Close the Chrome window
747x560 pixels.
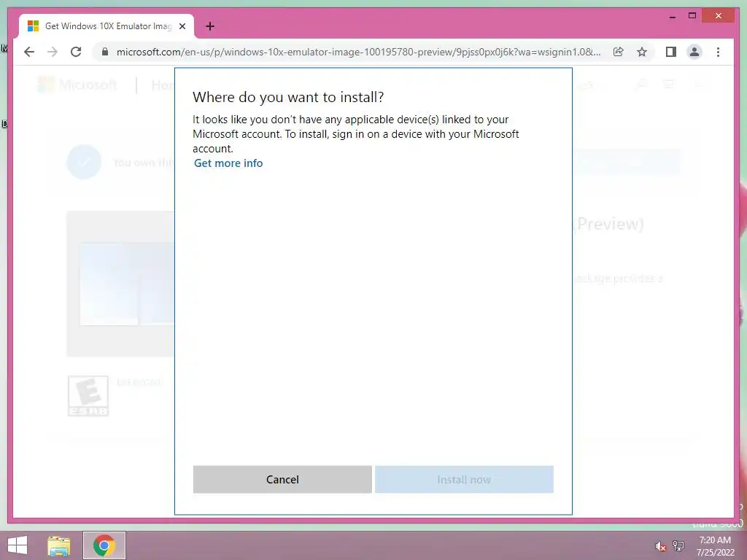tap(719, 16)
